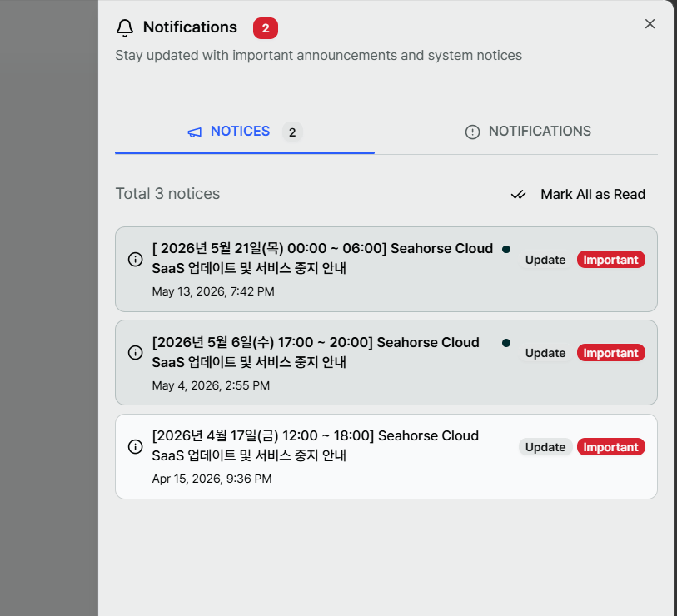Click unread dot on the 5월 6일 notice
677x616 pixels.
pyautogui.click(x=506, y=343)
